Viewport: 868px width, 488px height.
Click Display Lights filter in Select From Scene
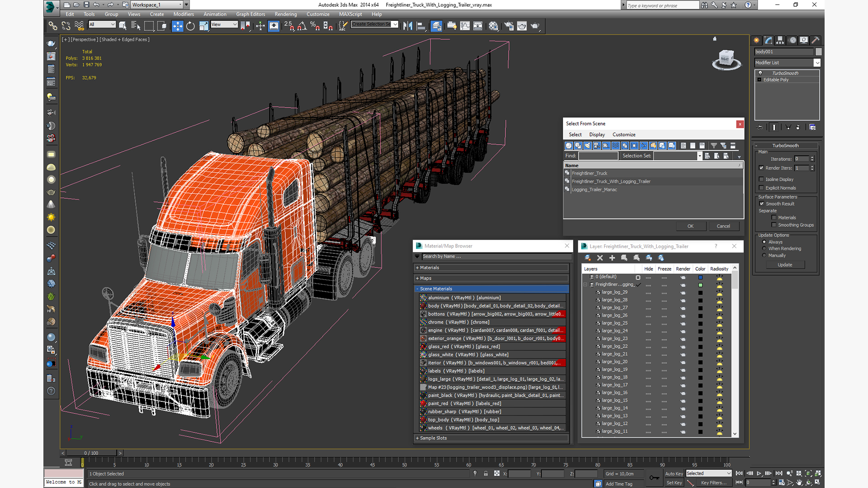tap(587, 145)
